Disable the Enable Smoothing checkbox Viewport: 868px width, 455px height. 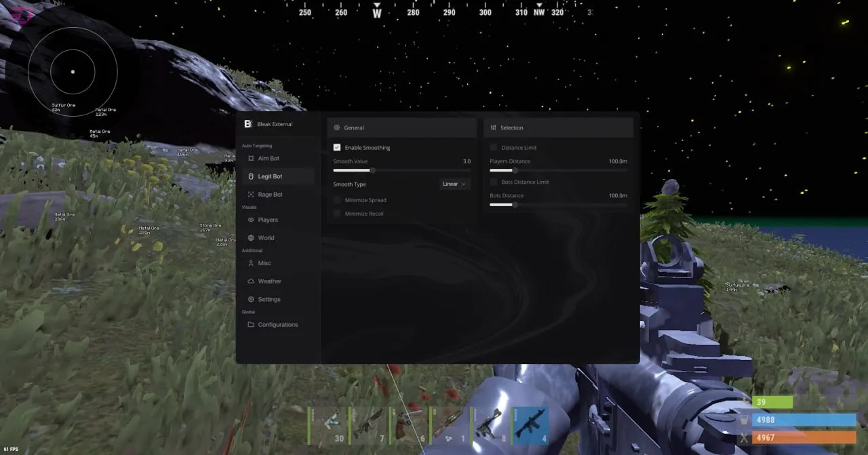coord(337,147)
